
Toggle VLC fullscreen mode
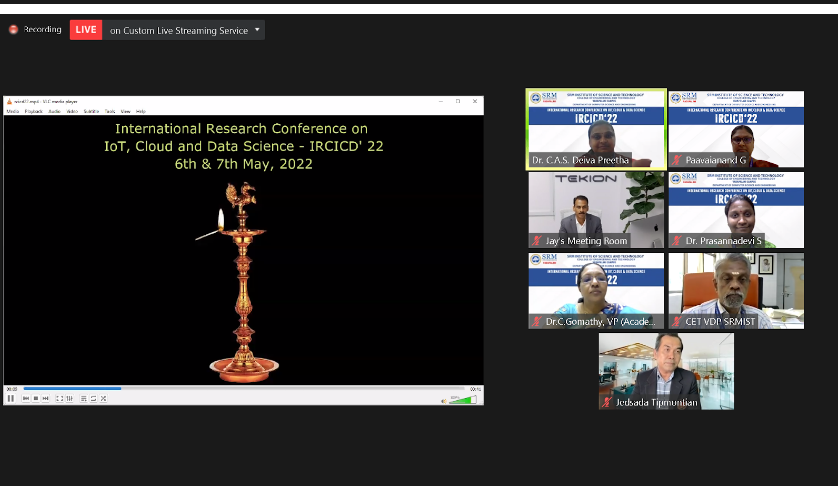(59, 398)
